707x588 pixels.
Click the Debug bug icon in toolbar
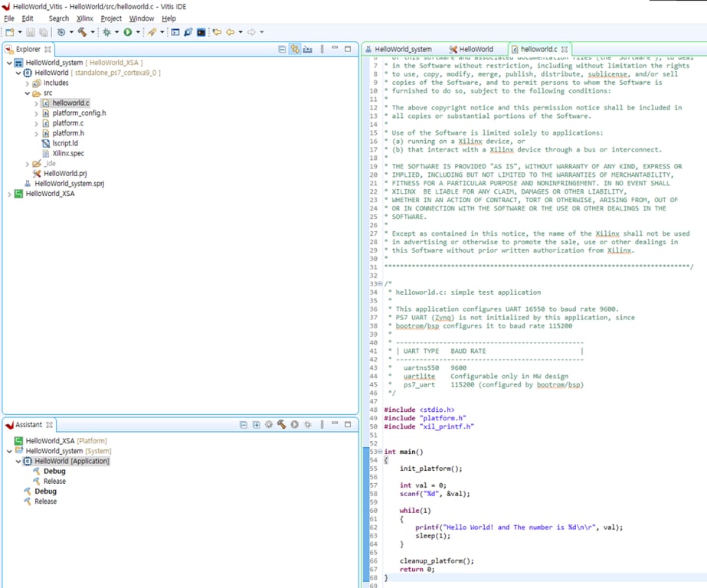pyautogui.click(x=106, y=32)
